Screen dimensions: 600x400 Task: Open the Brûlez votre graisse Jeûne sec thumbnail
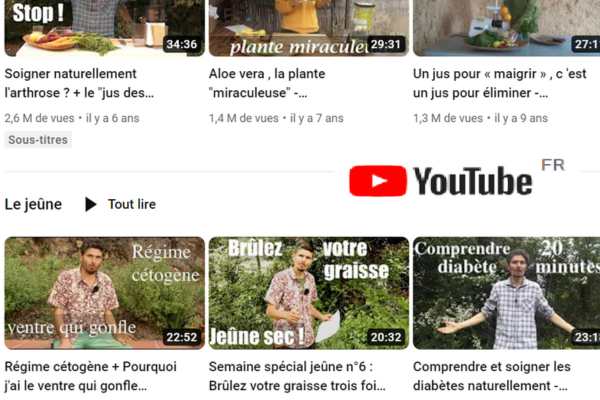[x=309, y=293]
